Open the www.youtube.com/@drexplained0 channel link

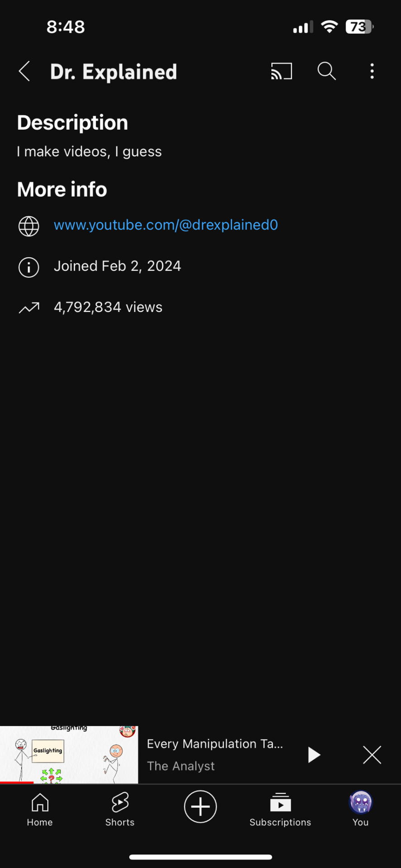pos(166,225)
